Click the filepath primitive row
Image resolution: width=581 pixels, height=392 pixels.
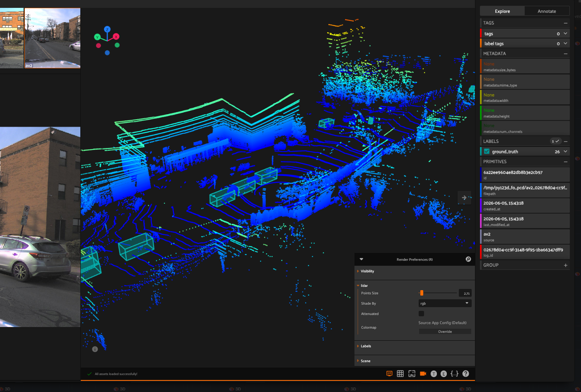[525, 190]
